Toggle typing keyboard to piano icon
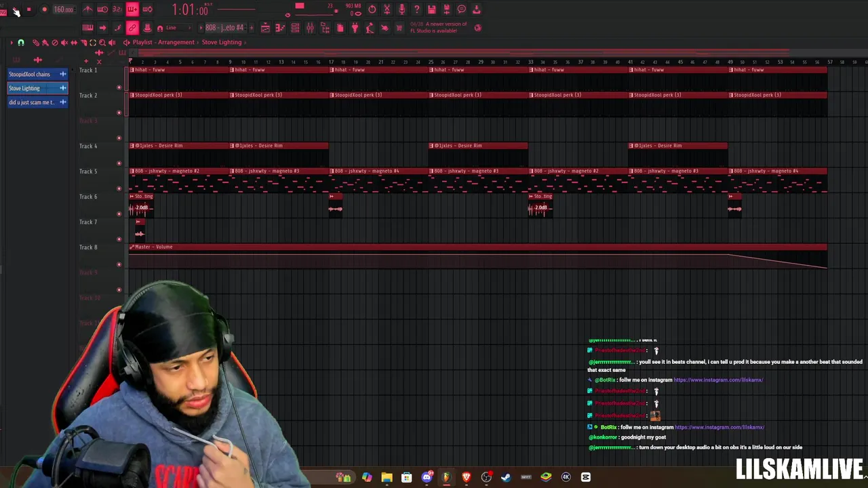 [x=87, y=28]
